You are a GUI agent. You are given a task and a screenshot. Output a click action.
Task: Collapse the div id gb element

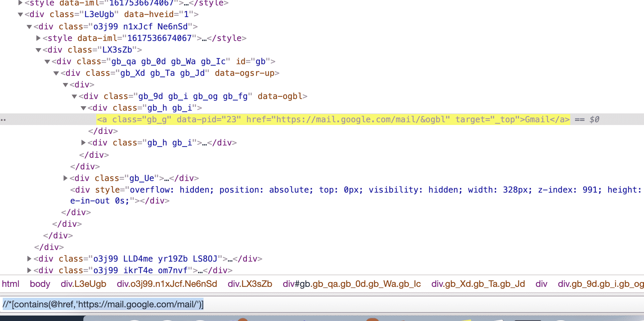click(x=47, y=61)
